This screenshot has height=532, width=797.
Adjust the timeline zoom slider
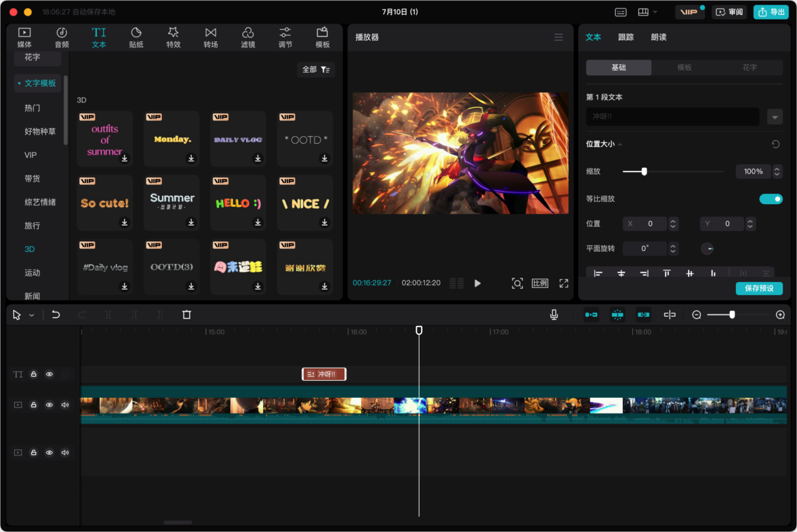732,314
